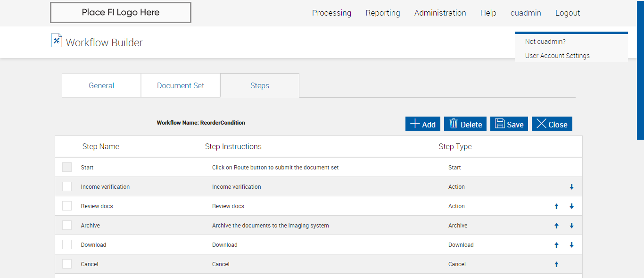Move Cancel step up

pyautogui.click(x=556, y=264)
